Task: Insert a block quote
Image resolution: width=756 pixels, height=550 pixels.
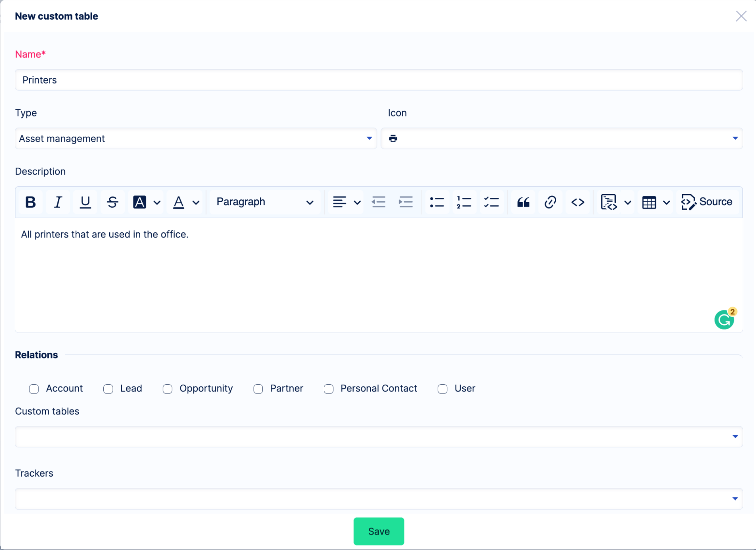Action: [x=523, y=202]
